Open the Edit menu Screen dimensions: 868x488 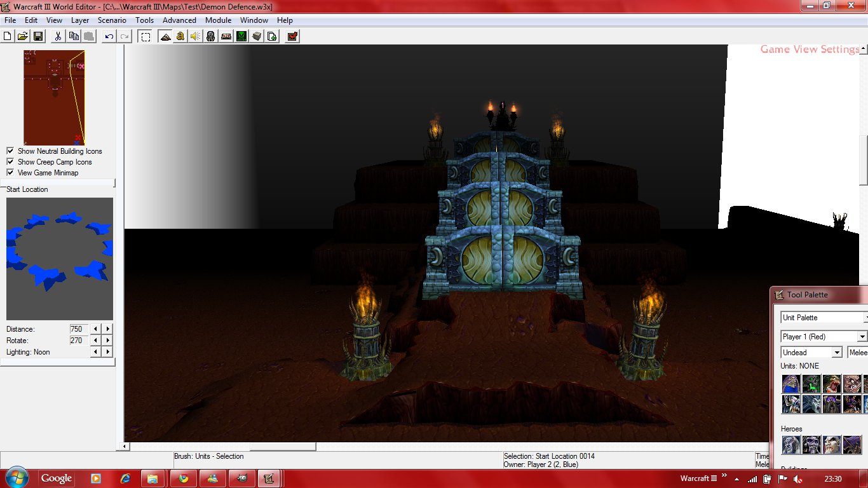[31, 20]
